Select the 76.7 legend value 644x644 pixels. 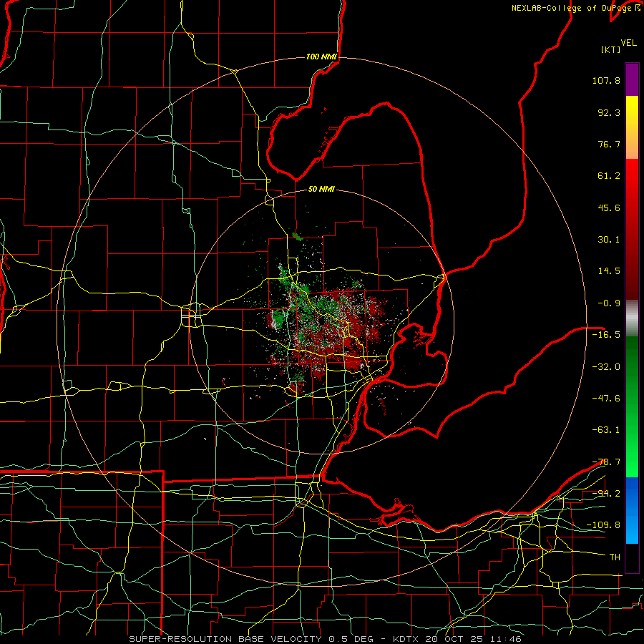click(x=609, y=144)
